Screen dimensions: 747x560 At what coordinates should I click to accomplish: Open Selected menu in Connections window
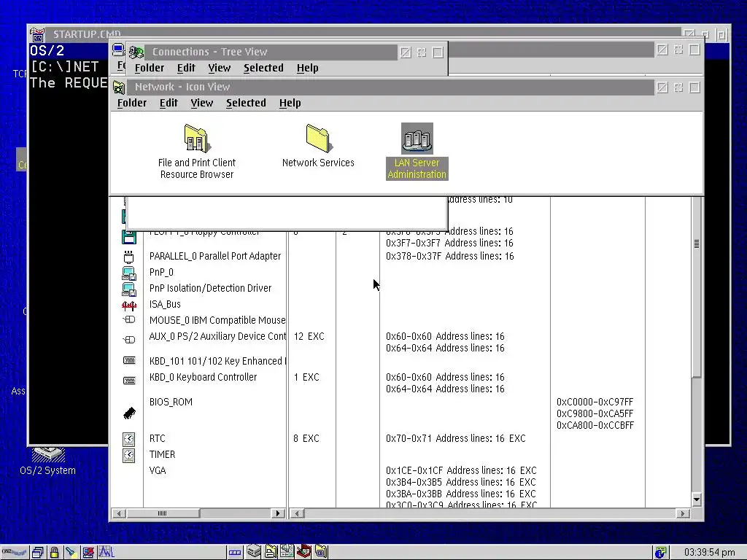coord(263,68)
